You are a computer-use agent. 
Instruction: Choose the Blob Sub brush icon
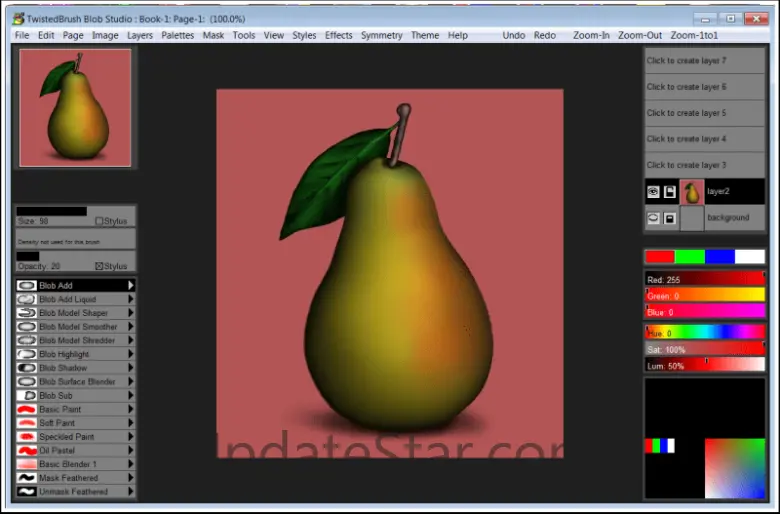27,395
